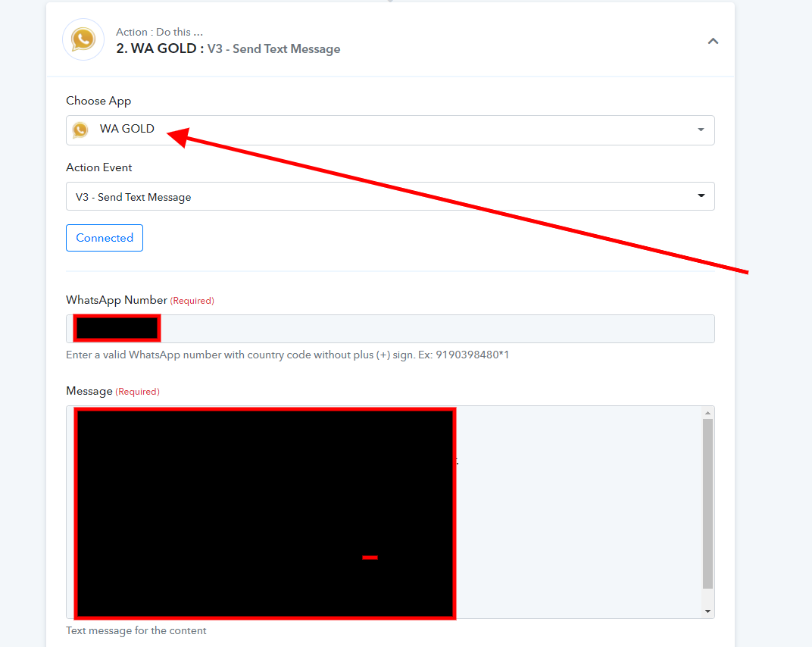Click the WhatsApp number country code hint text

287,355
